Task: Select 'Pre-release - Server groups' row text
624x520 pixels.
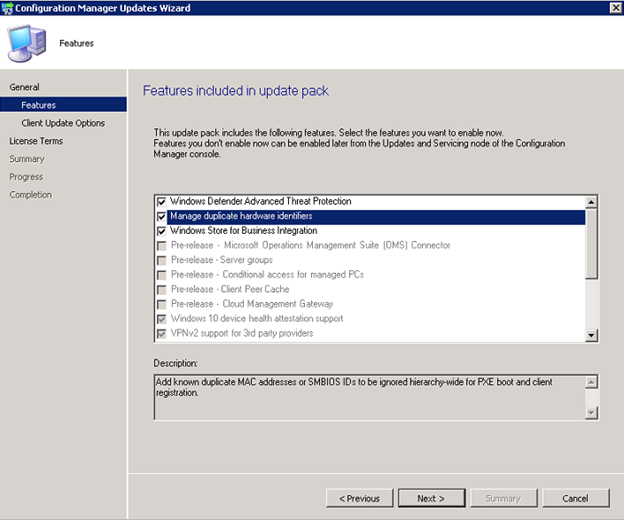Action: pos(222,260)
